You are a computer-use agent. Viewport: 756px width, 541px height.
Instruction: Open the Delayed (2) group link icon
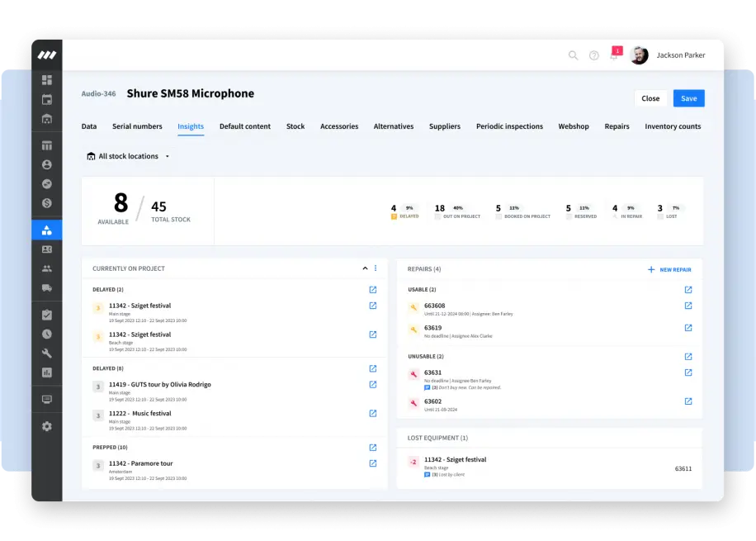pos(373,290)
